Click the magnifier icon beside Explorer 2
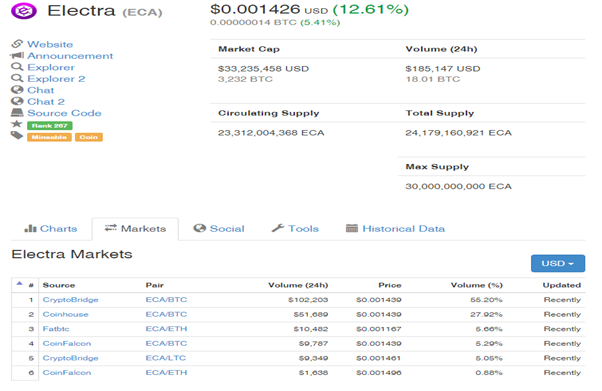602x391 pixels. 17,78
